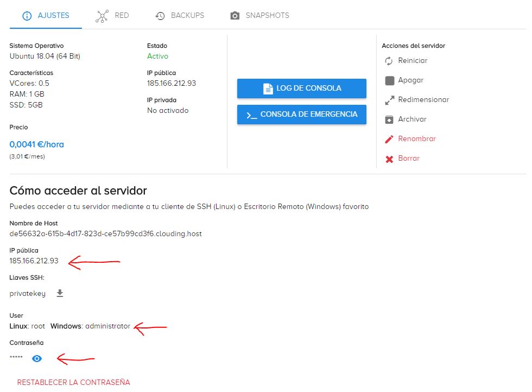Click the hidden password dots
The width and height of the screenshot is (532, 392).
(x=16, y=357)
